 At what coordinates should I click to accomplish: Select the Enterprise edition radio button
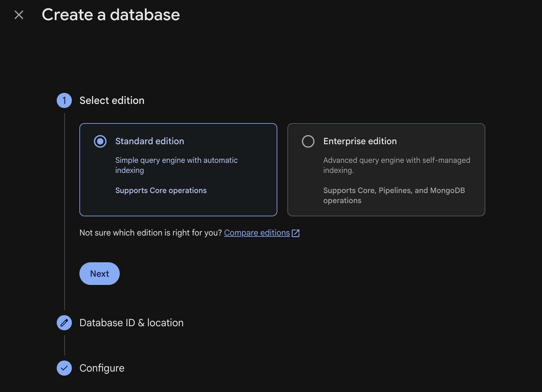308,141
